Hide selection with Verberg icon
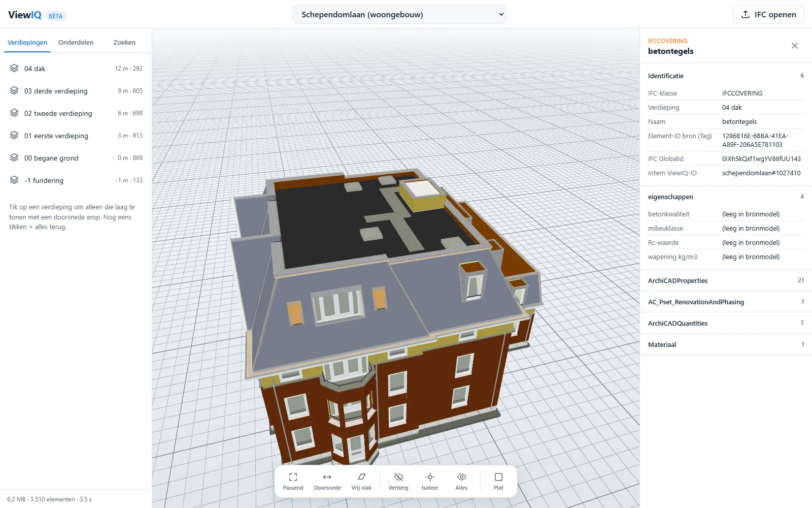812x508 pixels. (x=398, y=477)
